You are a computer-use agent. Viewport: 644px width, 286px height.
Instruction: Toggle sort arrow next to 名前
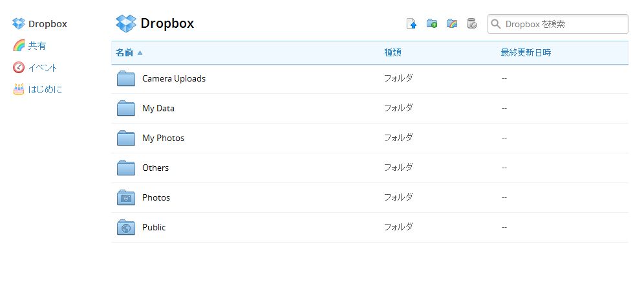(140, 52)
